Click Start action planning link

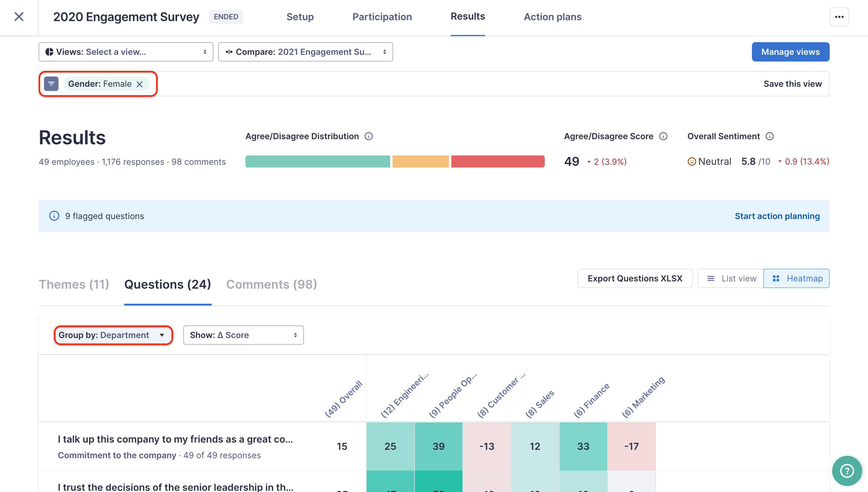click(x=777, y=216)
